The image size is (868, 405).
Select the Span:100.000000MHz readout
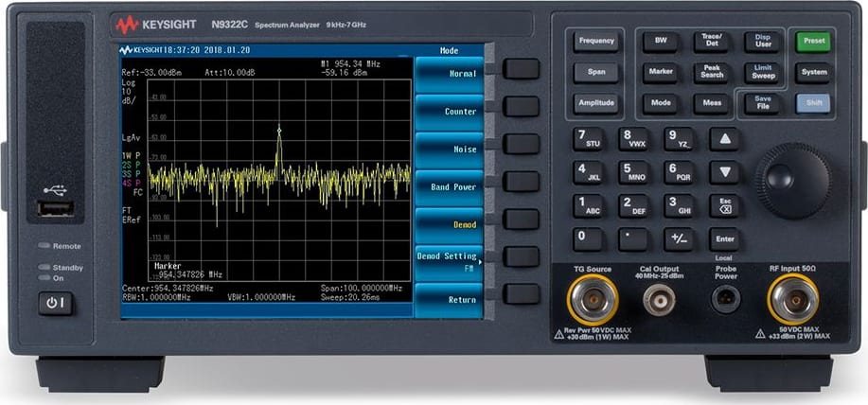click(x=362, y=289)
